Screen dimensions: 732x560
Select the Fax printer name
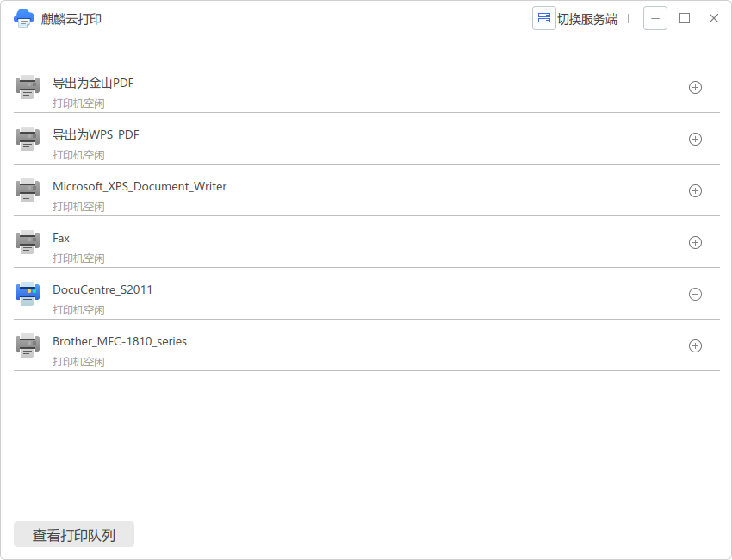tap(61, 238)
